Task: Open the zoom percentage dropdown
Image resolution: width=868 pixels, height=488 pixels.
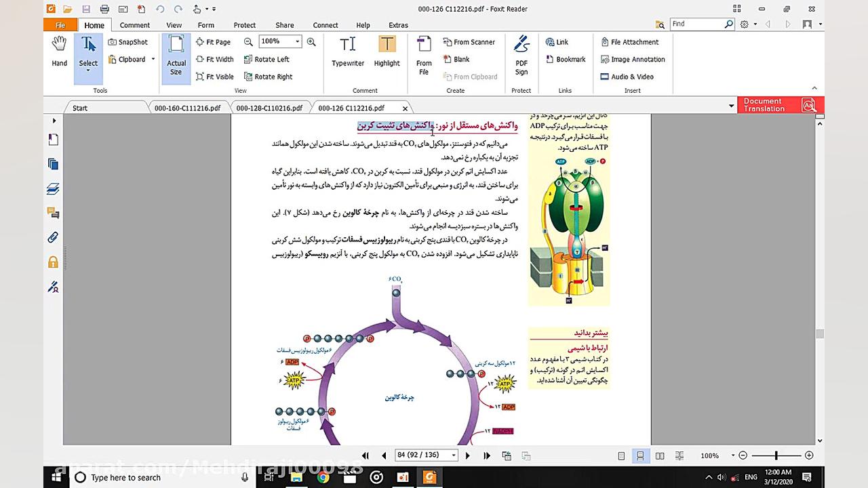Action: coord(297,41)
